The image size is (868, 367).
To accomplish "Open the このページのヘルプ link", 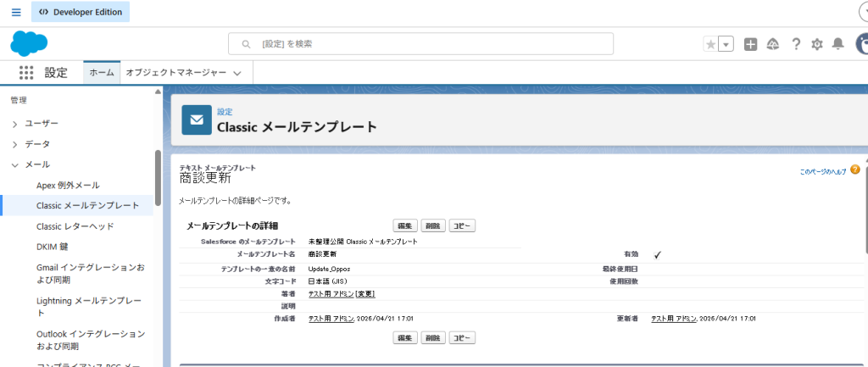I will point(822,172).
